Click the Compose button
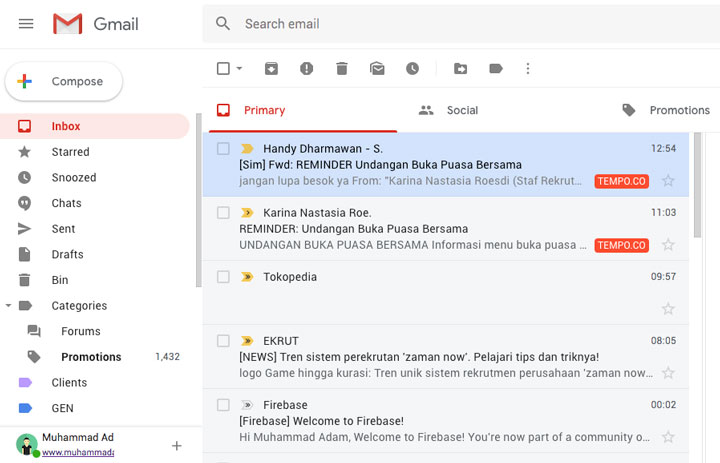 64,81
